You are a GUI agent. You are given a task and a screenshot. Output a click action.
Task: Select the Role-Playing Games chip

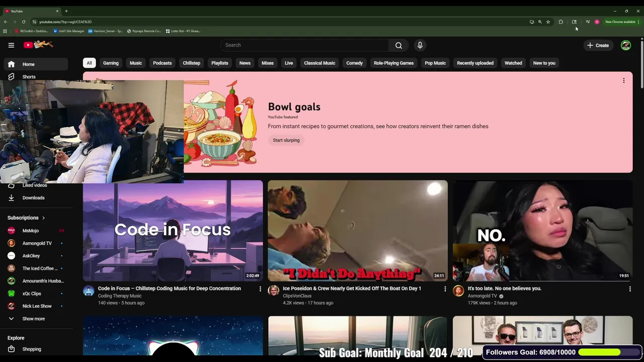coord(393,63)
